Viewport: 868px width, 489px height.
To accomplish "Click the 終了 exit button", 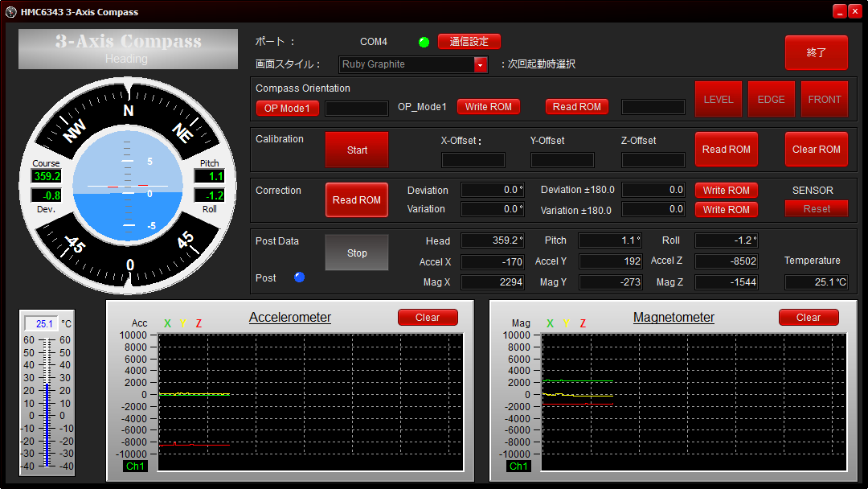I will [816, 52].
